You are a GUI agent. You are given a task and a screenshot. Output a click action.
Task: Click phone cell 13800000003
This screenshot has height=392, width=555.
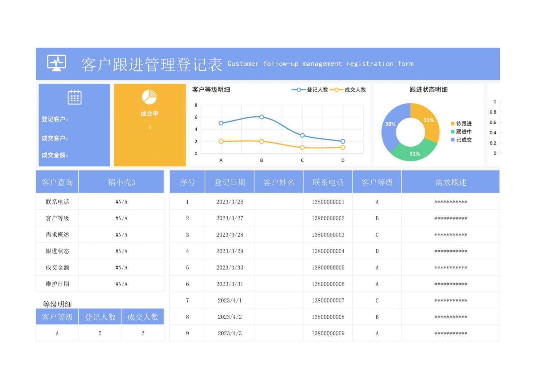click(x=328, y=235)
